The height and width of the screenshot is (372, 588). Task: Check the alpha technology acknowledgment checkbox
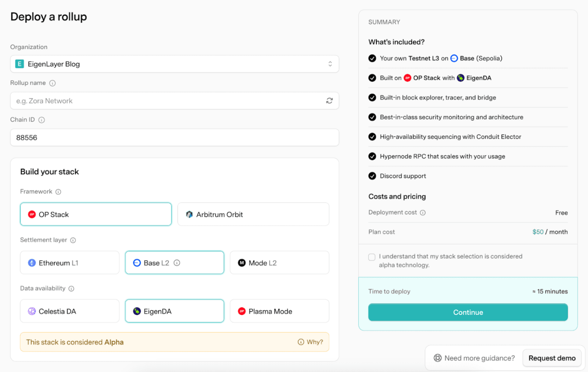[372, 257]
